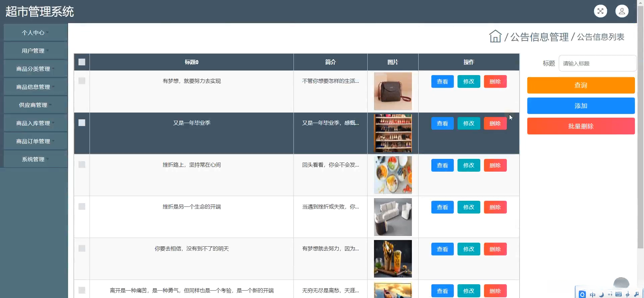Open the user profile avatar icon
Image resolution: width=644 pixels, height=298 pixels.
(622, 11)
